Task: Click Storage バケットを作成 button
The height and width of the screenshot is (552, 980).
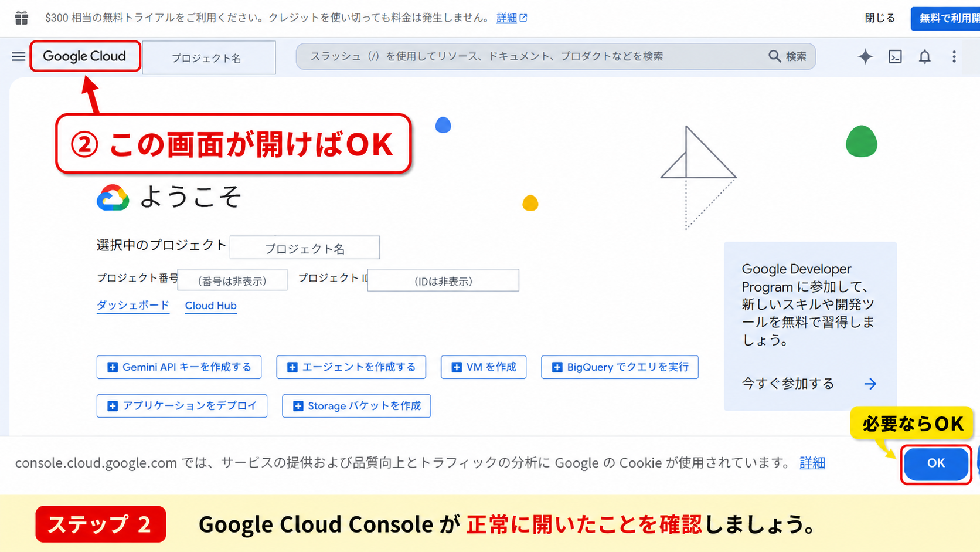Action: (356, 406)
